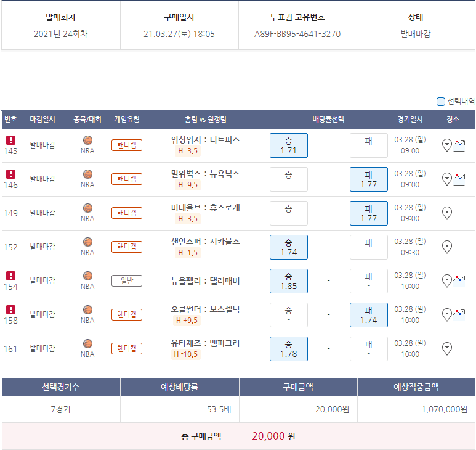Click the red alert icon on match 154
Image resolution: width=476 pixels, height=450 pixels.
[10, 276]
